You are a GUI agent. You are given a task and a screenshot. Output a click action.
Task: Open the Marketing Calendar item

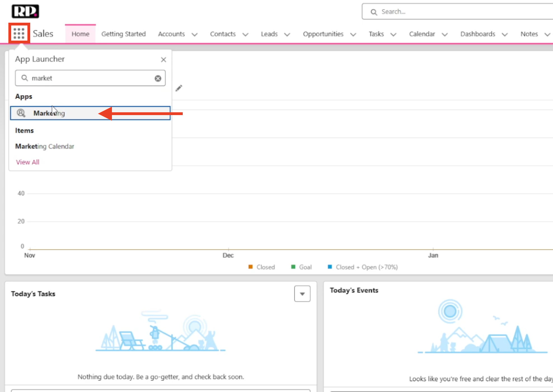point(45,146)
